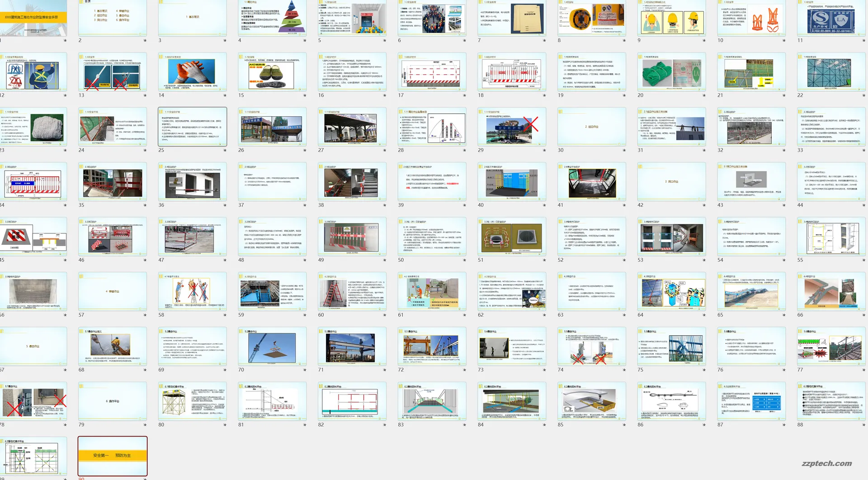Image resolution: width=868 pixels, height=480 pixels.
Task: Choose slide 10 showing orange safety harnesses
Action: pos(751,17)
